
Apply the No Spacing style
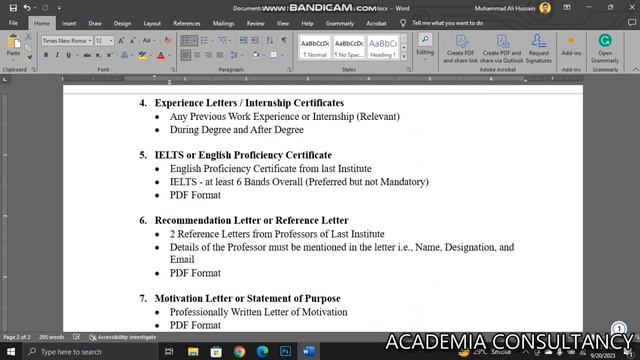tap(349, 47)
